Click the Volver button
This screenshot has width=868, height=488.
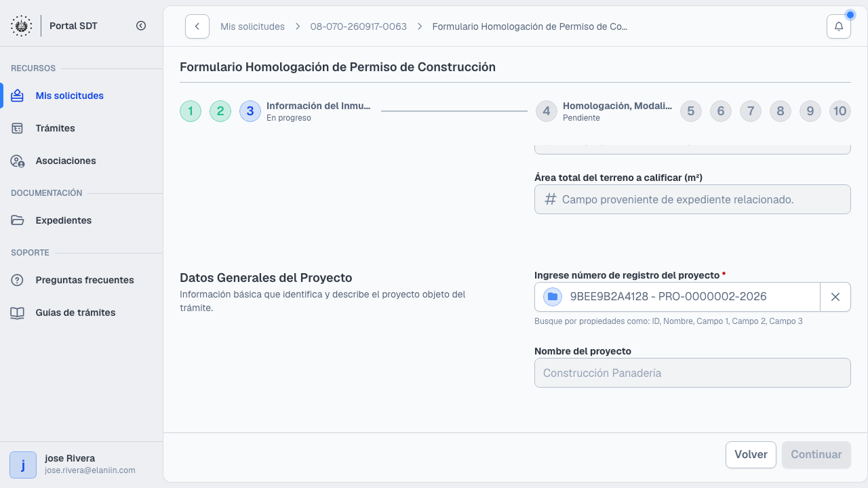751,455
